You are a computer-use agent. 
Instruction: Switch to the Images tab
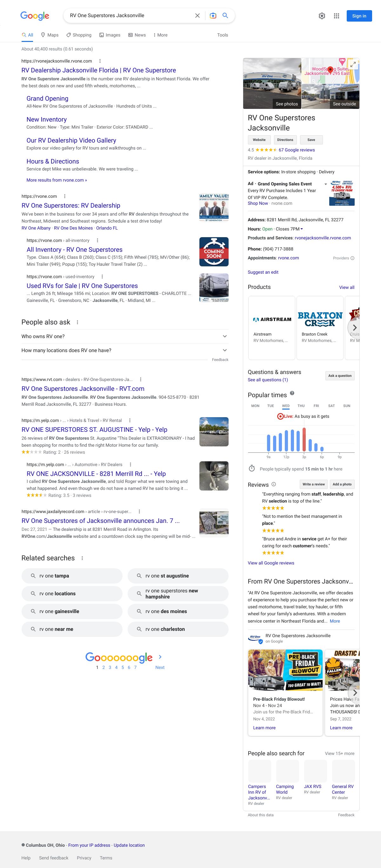(110, 35)
